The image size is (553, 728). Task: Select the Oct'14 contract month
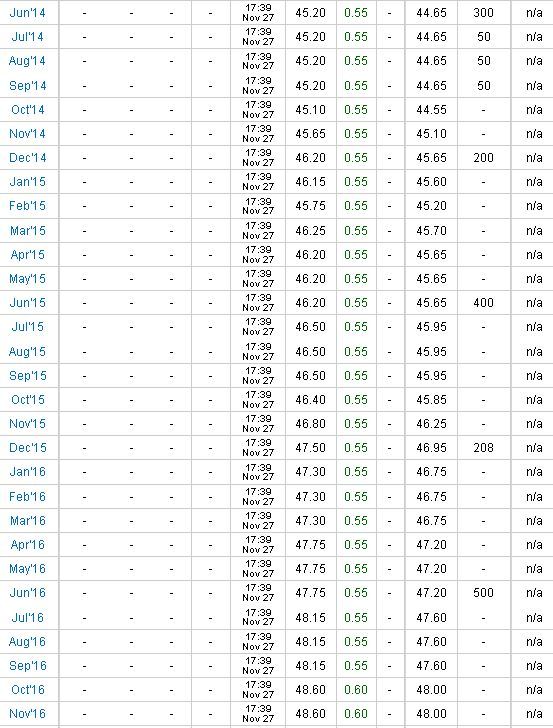(x=28, y=110)
